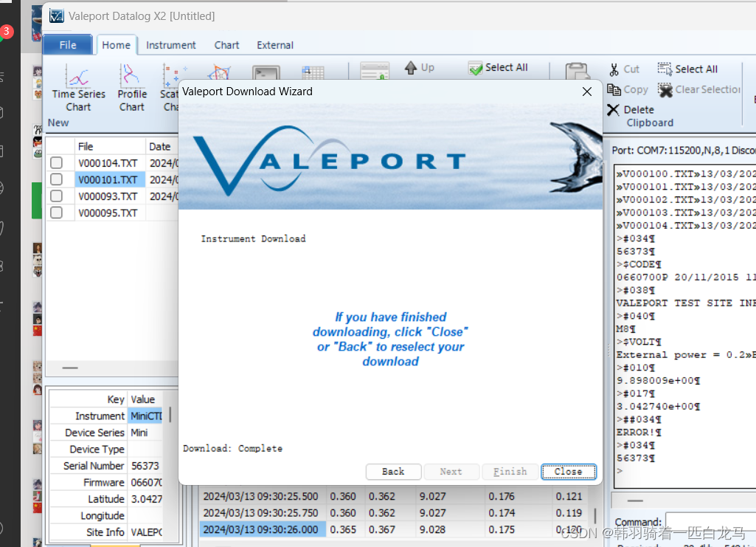The height and width of the screenshot is (547, 756).
Task: Select data row 2024/03/13 09:30:25.500
Action: 393,496
